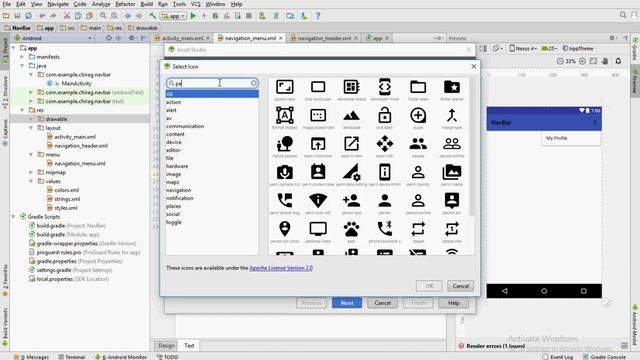The width and height of the screenshot is (640, 360).
Task: Click Next in the Asset Studio wizard
Action: (347, 303)
